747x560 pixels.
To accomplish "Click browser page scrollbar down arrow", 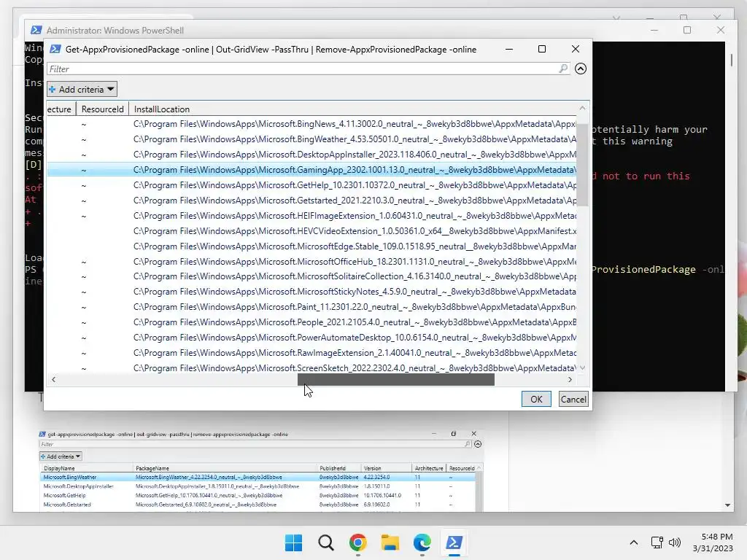I will [727, 505].
